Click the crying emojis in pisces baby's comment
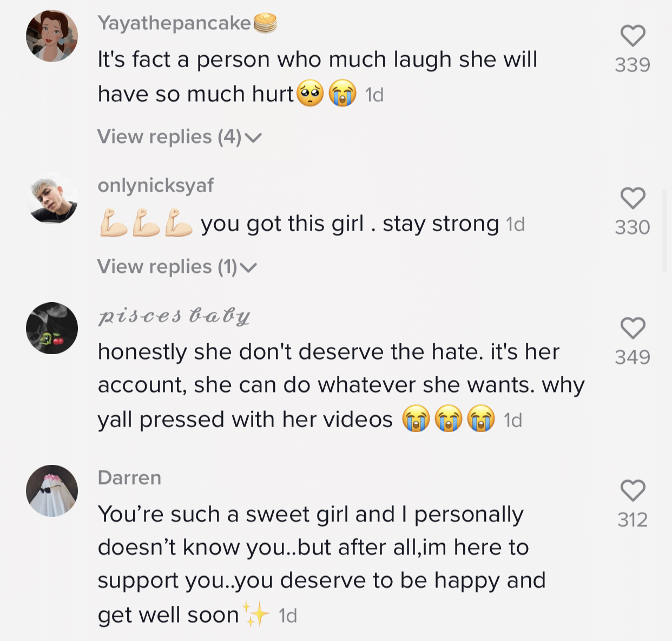This screenshot has width=672, height=641. 448,419
